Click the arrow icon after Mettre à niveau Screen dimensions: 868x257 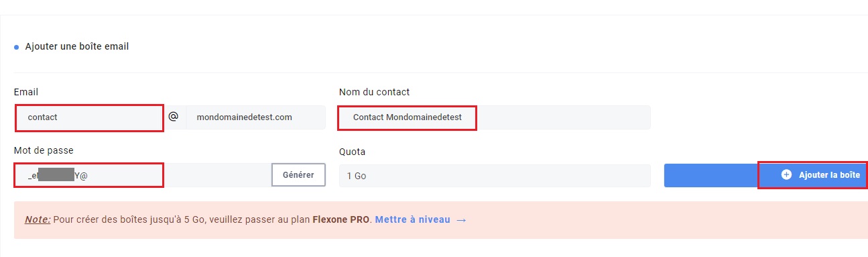coord(460,219)
